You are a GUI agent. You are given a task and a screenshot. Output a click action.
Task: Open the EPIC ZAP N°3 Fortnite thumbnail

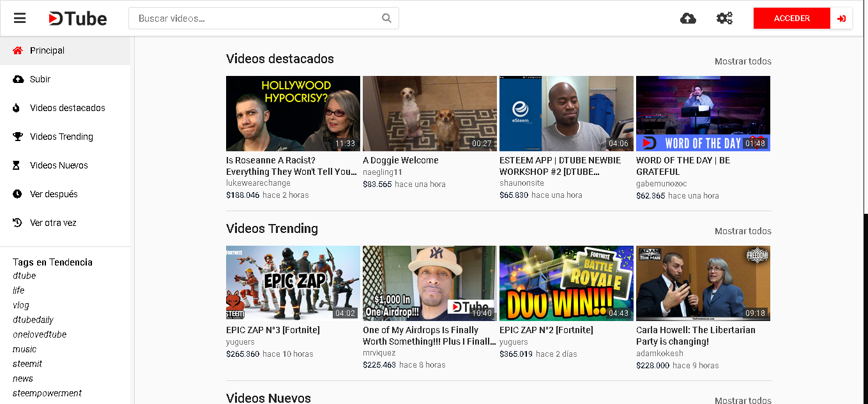pos(293,283)
